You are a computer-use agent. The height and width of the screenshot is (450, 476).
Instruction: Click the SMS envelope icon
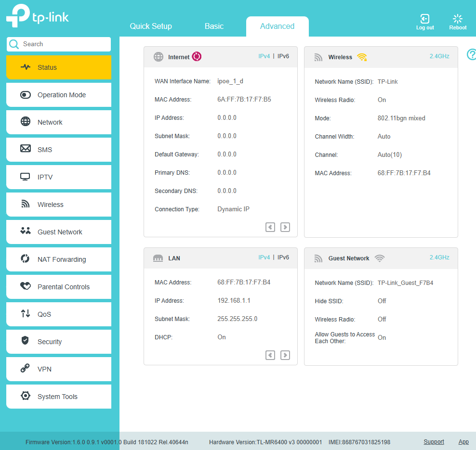click(26, 148)
